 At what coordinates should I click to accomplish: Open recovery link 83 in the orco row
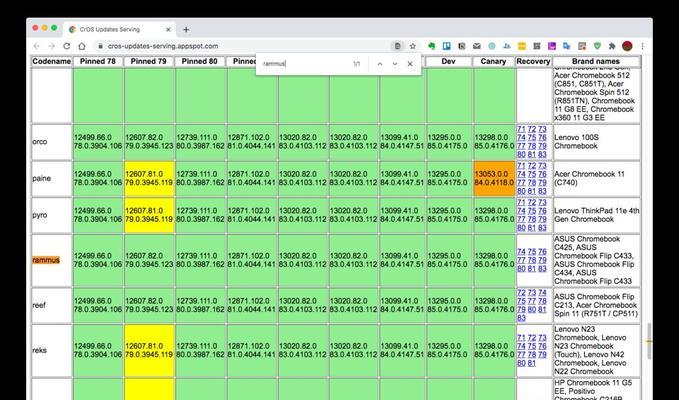click(x=542, y=155)
